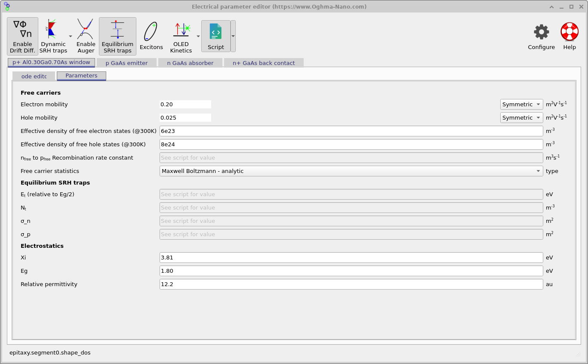Switch to p GaAs emitter tab

pos(126,63)
